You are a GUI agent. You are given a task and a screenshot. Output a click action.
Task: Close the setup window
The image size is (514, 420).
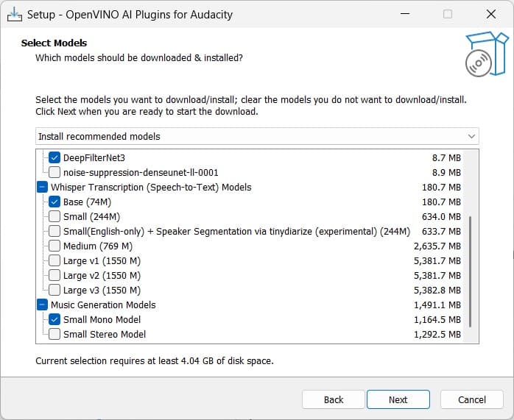point(491,14)
